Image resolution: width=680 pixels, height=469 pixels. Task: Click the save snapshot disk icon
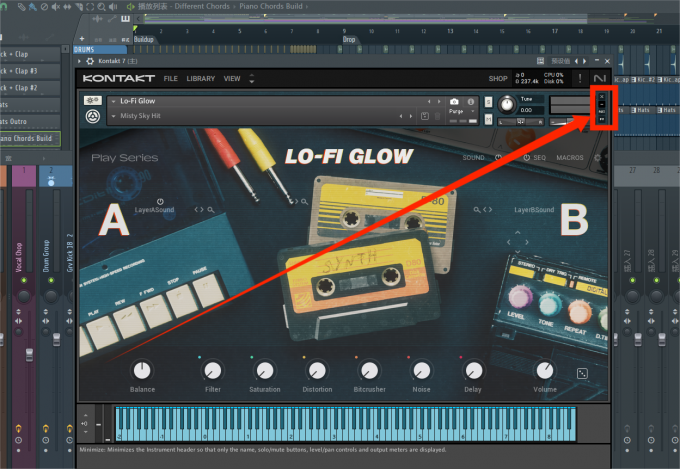pyautogui.click(x=425, y=116)
